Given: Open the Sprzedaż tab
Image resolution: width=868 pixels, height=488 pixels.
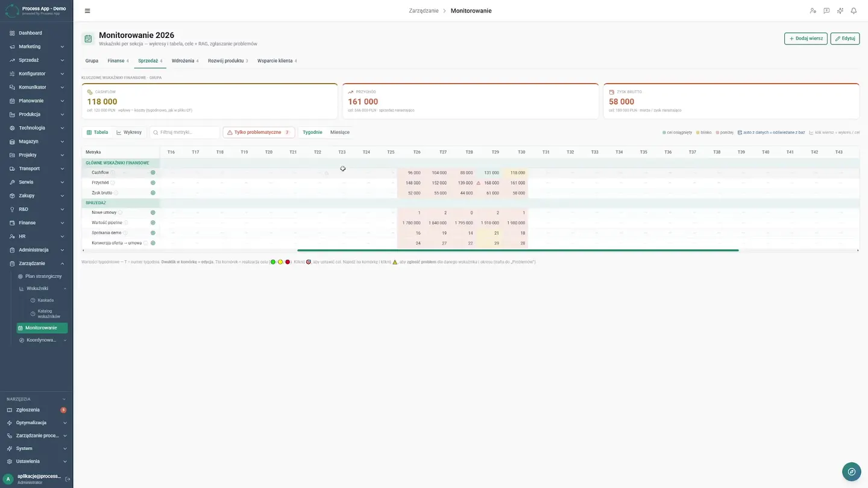Looking at the screenshot, I should 150,61.
